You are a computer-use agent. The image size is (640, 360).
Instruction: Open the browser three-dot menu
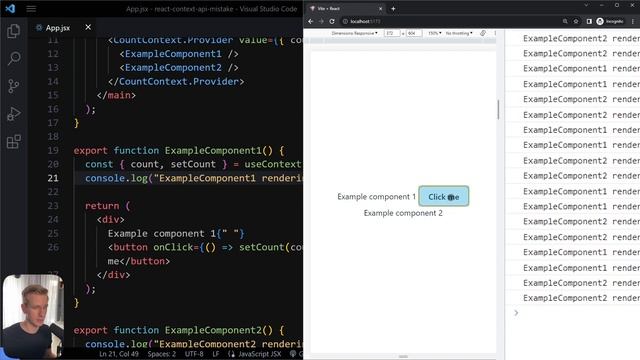[633, 21]
